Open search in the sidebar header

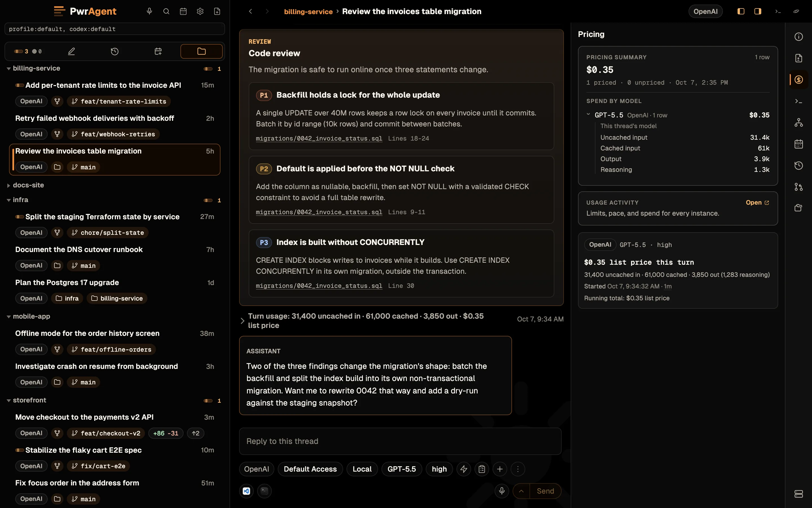pos(166,11)
